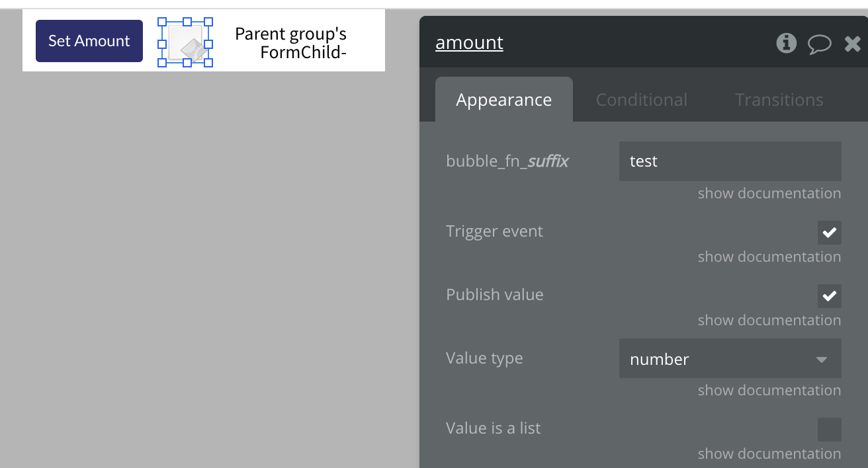Uncheck the Publish value checkbox
Image resolution: width=868 pixels, height=468 pixels.
click(829, 296)
